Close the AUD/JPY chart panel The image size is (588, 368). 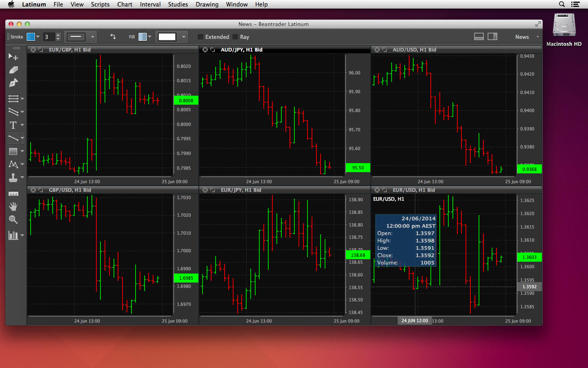tap(205, 50)
